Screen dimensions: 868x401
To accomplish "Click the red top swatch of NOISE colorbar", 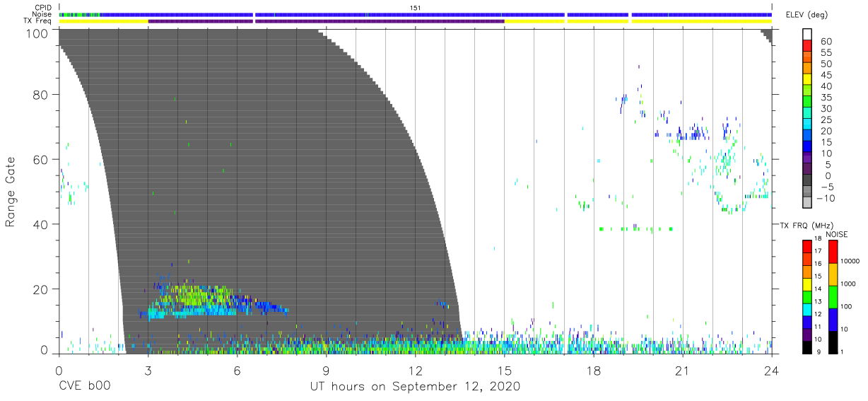I will [832, 251].
